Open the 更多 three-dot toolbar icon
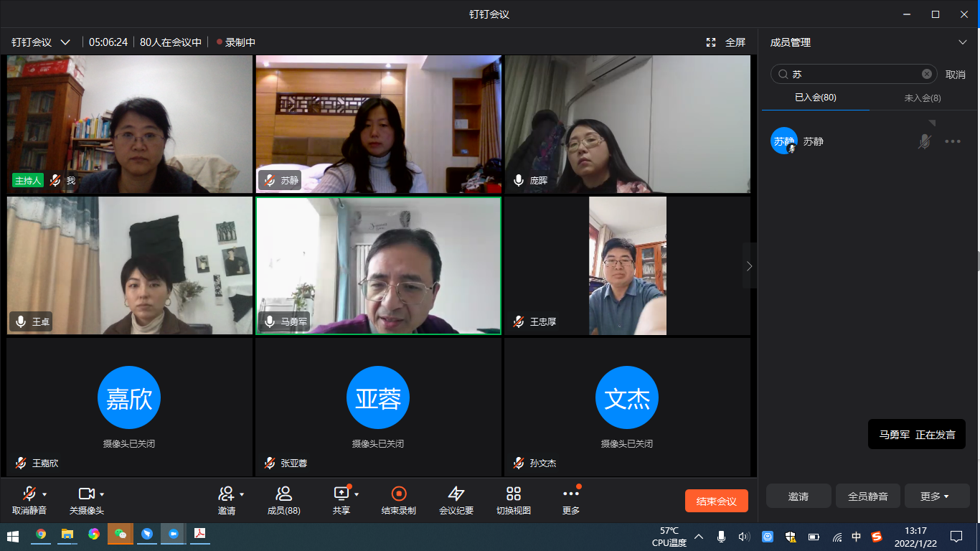This screenshot has width=980, height=551. click(x=570, y=494)
